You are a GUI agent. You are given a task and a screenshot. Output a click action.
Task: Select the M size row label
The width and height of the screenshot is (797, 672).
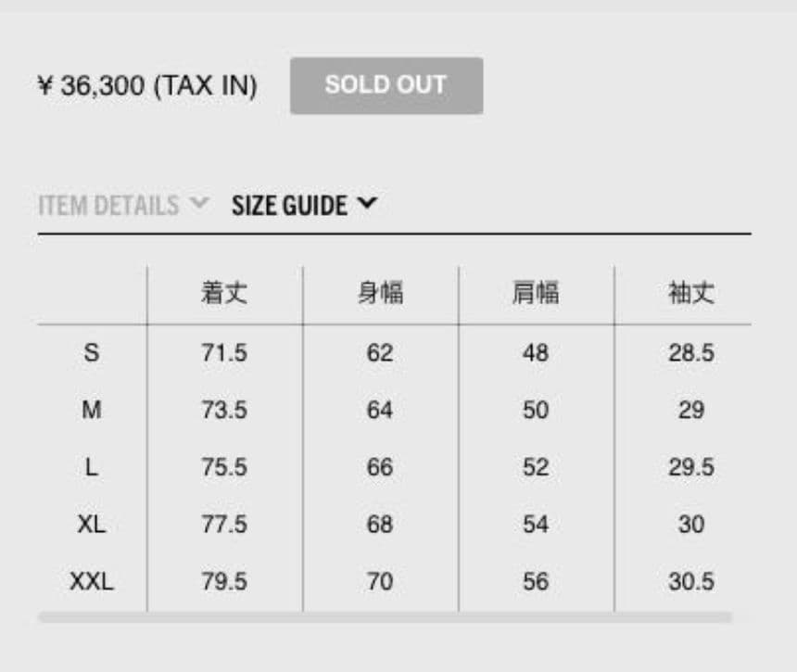pyautogui.click(x=92, y=410)
